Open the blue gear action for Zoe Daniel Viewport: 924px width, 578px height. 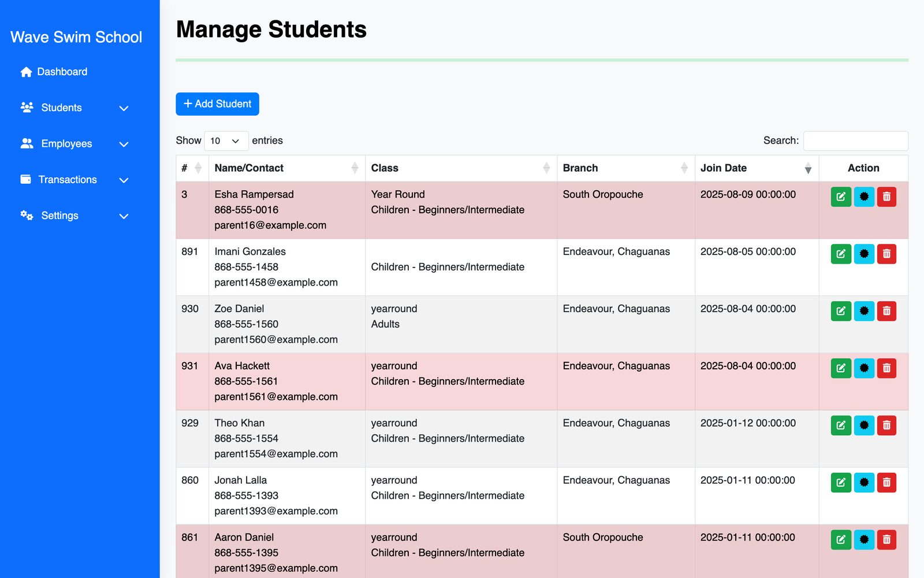click(864, 311)
